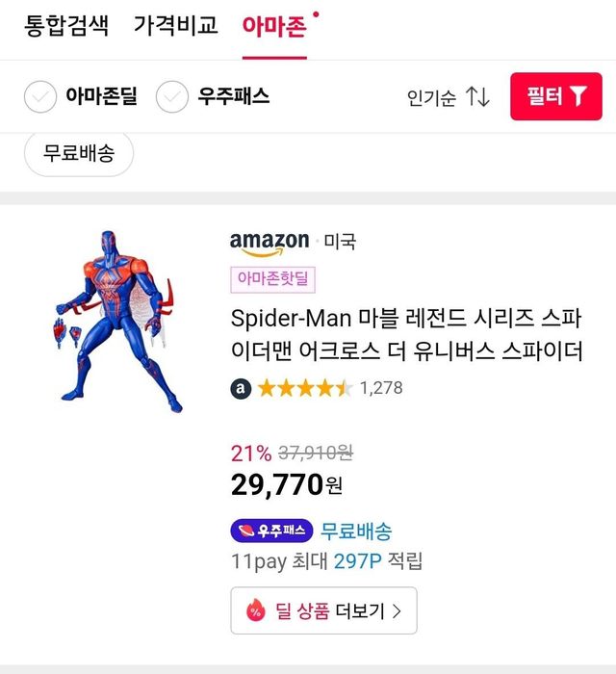Open the 인기순 sort dropdown
The width and height of the screenshot is (616, 674).
431,97
